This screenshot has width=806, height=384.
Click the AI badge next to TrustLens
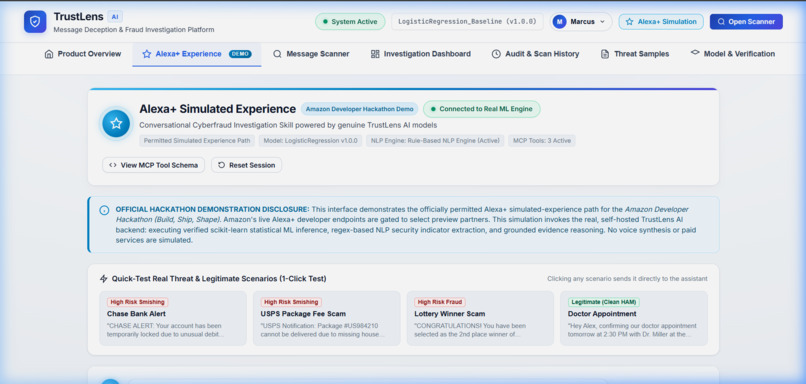point(115,16)
